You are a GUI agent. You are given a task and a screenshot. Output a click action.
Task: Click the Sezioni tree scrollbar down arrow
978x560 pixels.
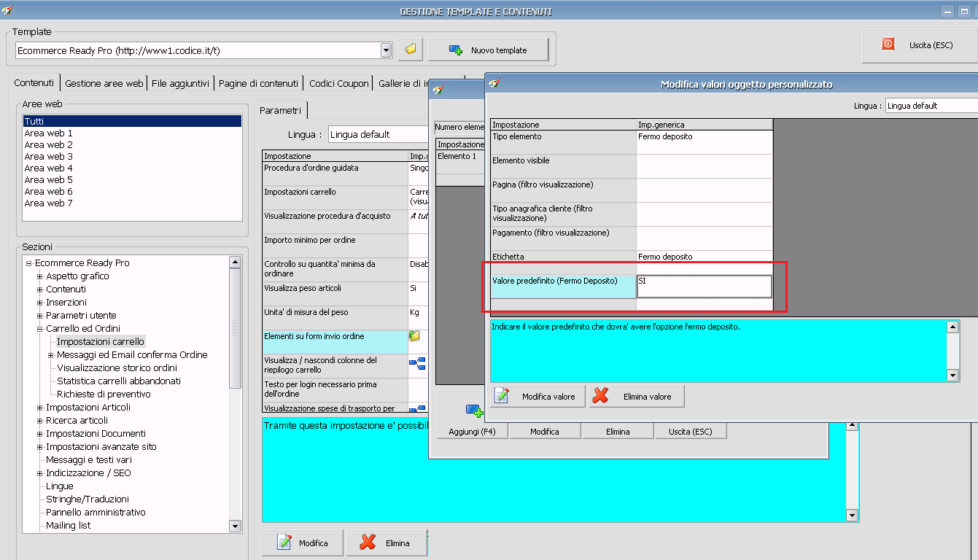[235, 526]
